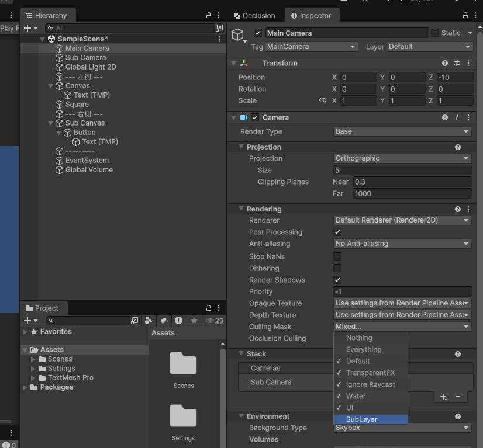The image size is (483, 448).
Task: Disable the Post Processing checkbox
Action: click(337, 232)
